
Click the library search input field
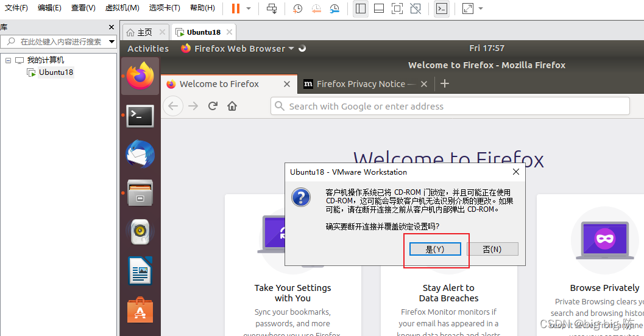pyautogui.click(x=58, y=41)
